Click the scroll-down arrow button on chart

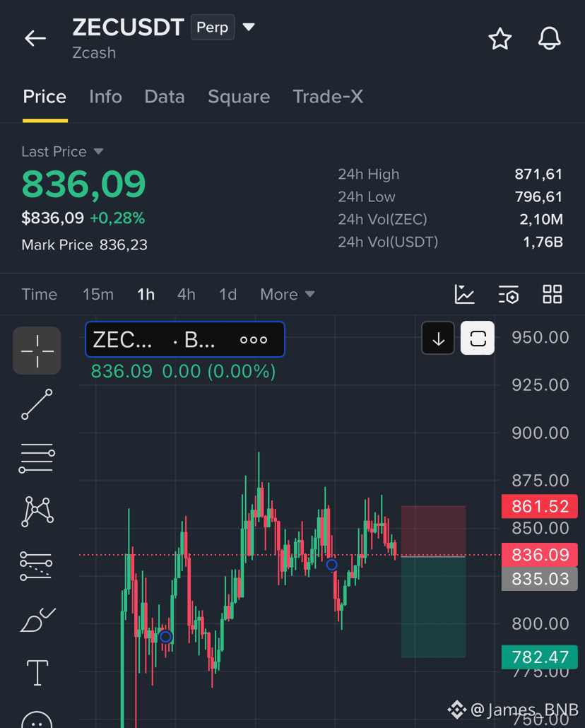pyautogui.click(x=438, y=338)
